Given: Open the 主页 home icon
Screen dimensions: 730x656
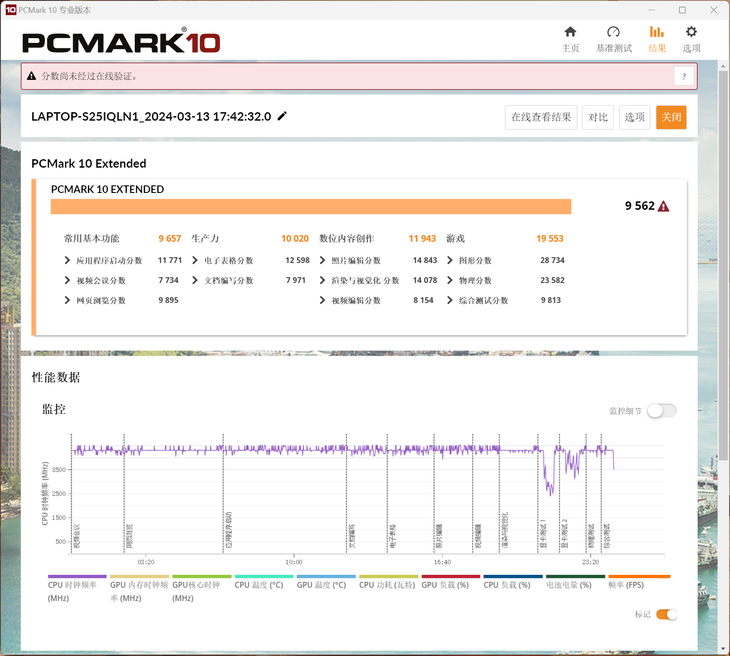Looking at the screenshot, I should click(x=570, y=39).
